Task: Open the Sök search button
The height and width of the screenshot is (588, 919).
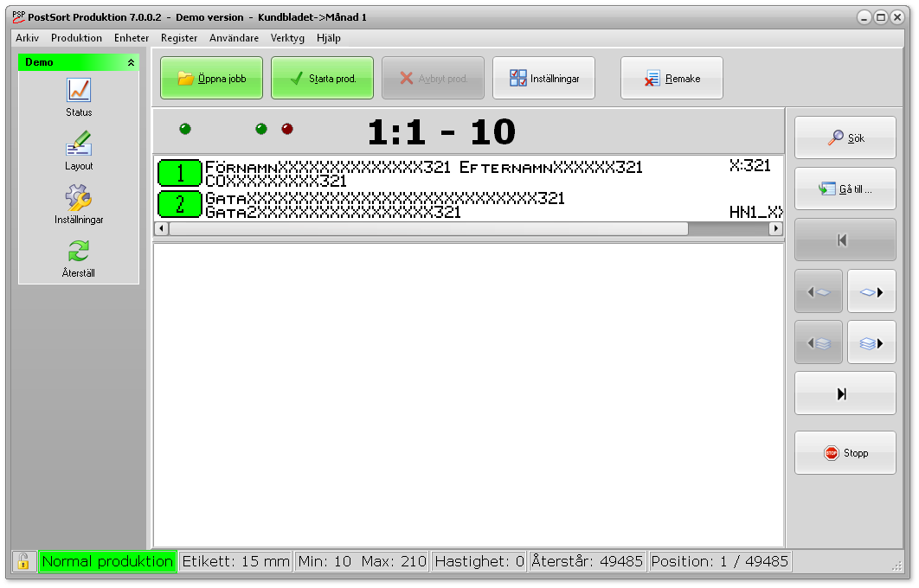Action: point(845,137)
